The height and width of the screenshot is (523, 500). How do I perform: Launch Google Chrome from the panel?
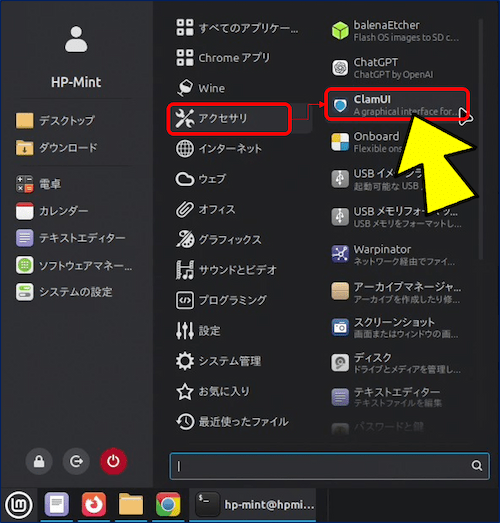[x=168, y=504]
